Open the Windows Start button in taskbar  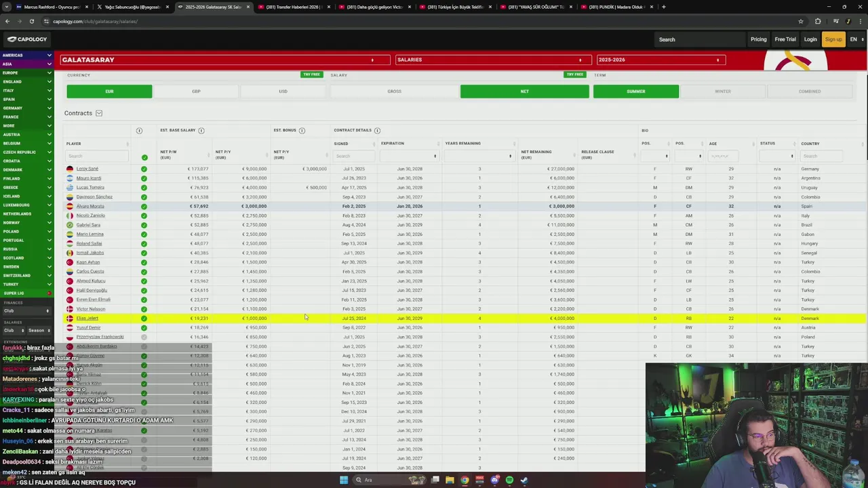344,480
